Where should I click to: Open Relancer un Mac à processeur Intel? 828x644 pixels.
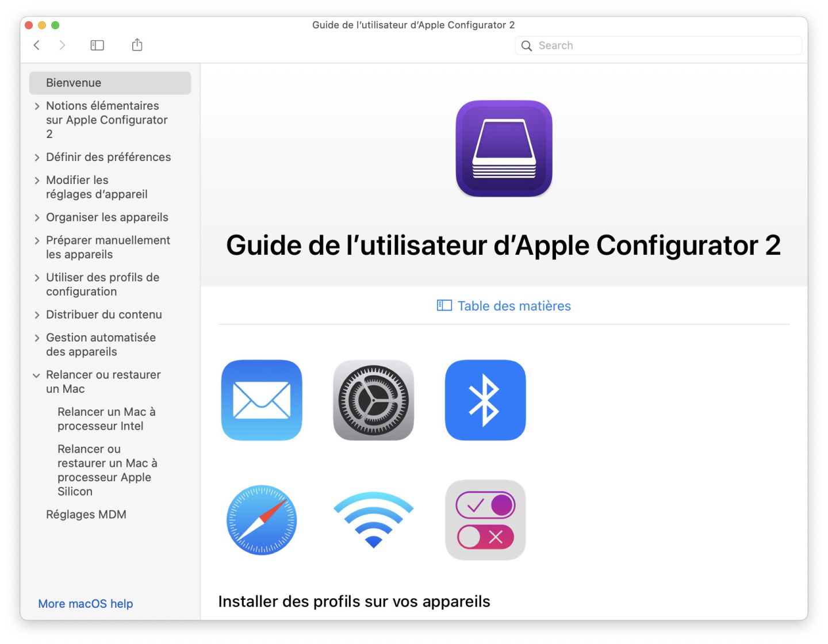point(107,419)
